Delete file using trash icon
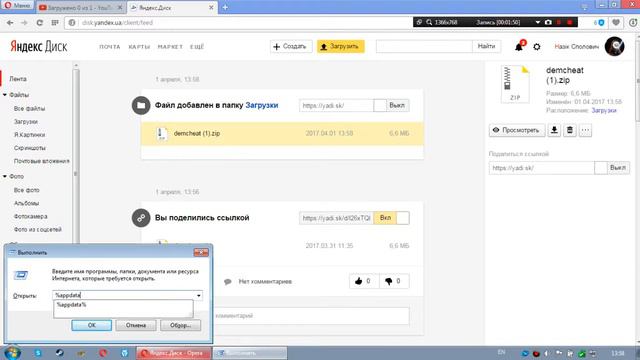640x360 pixels. click(x=570, y=130)
